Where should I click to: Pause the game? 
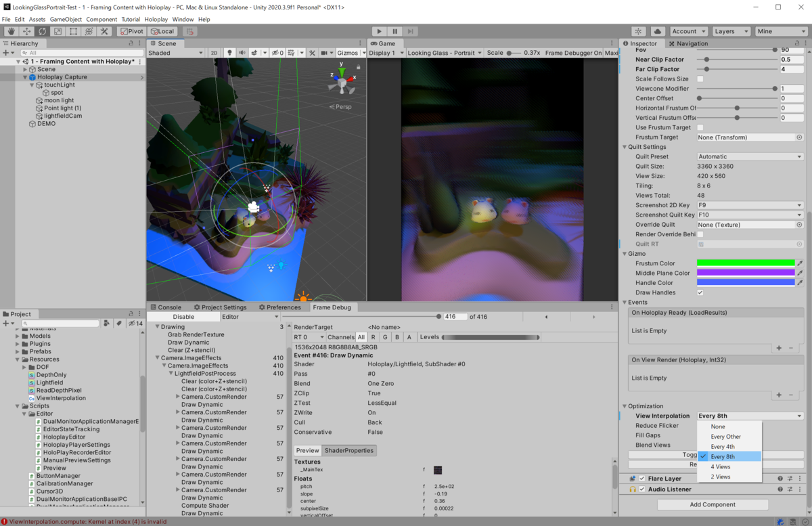[394, 31]
